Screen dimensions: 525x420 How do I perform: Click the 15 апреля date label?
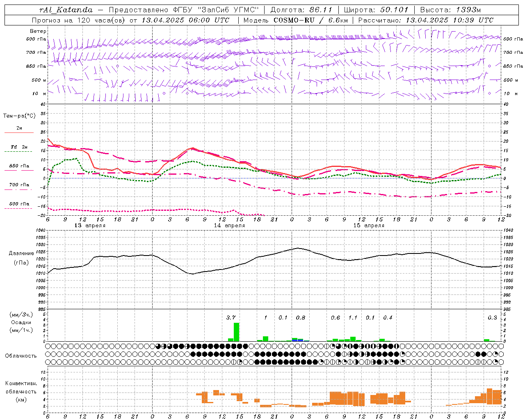click(369, 226)
